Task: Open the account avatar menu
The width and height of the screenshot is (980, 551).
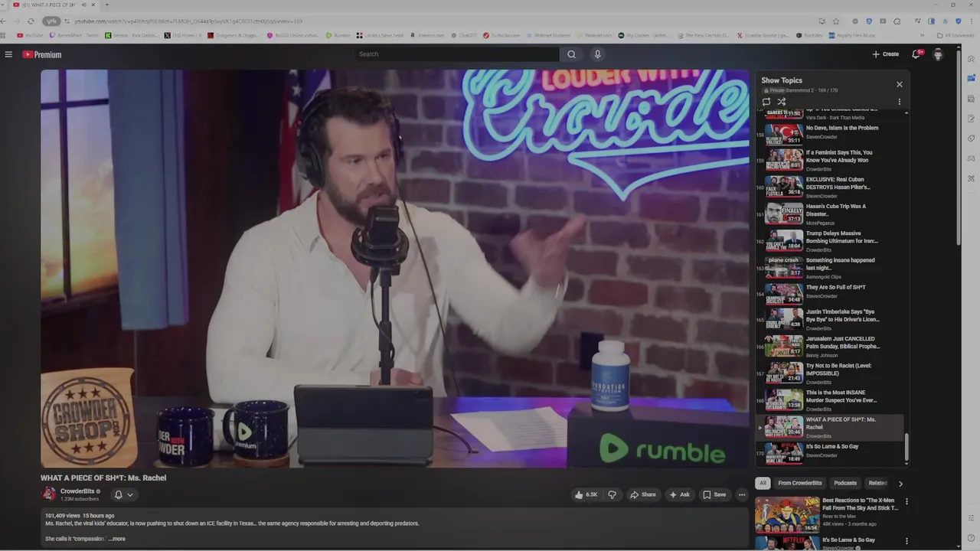Action: pyautogui.click(x=938, y=54)
